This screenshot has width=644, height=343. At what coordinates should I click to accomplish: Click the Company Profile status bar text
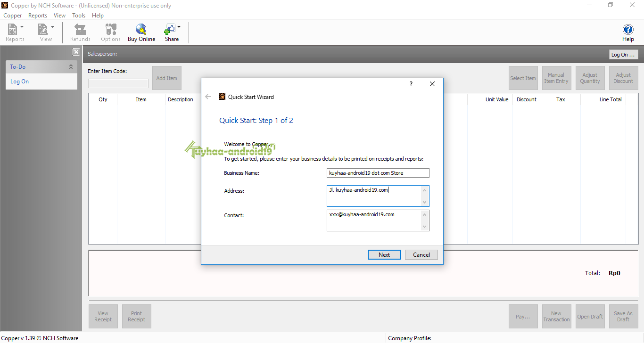[410, 338]
